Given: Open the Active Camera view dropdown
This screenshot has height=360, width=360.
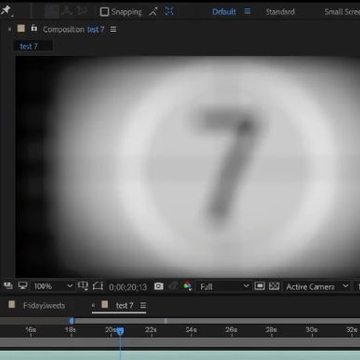Looking at the screenshot, I should point(317,286).
